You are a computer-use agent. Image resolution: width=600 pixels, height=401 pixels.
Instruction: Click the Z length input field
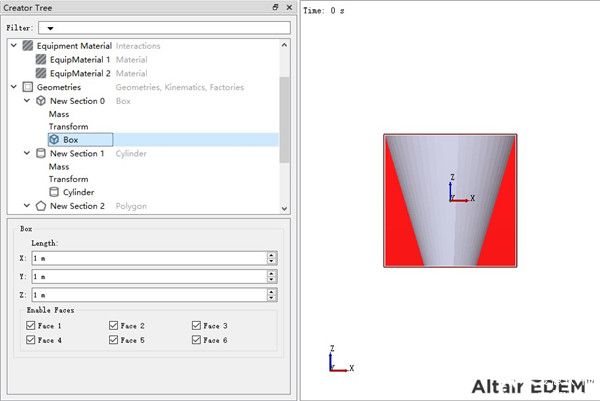pyautogui.click(x=148, y=296)
